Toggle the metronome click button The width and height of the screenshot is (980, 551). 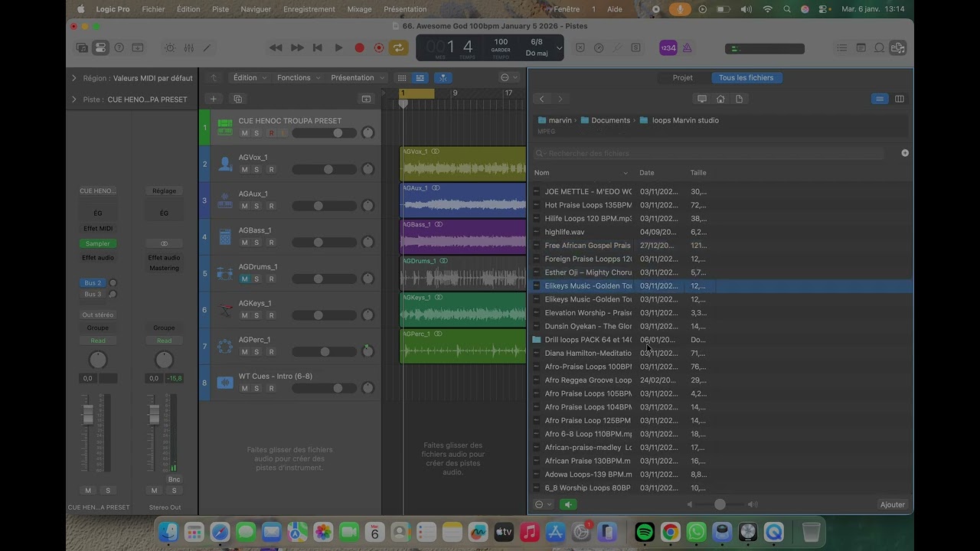[687, 47]
